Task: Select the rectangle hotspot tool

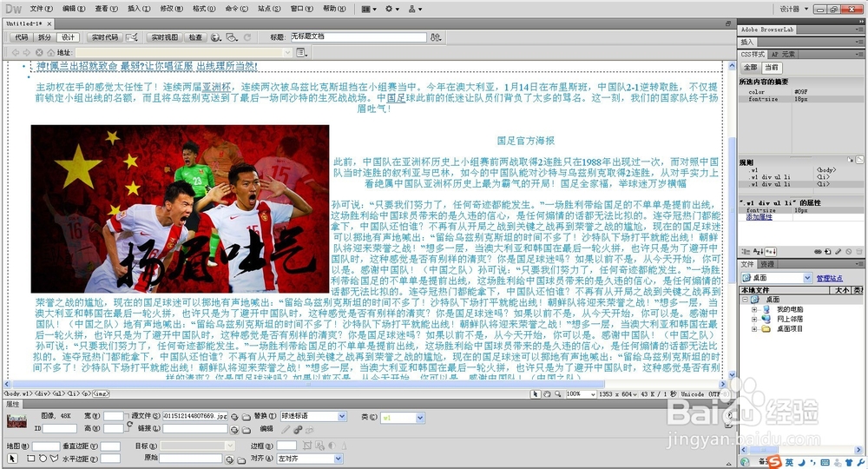Action: pos(31,459)
